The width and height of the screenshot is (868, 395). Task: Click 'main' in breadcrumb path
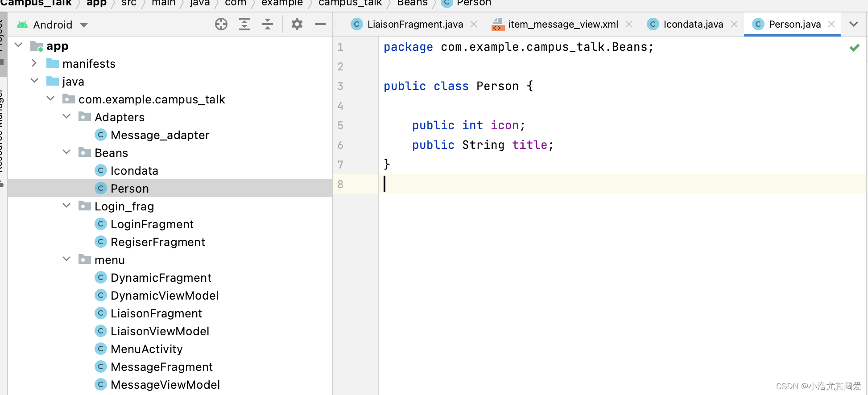click(164, 3)
